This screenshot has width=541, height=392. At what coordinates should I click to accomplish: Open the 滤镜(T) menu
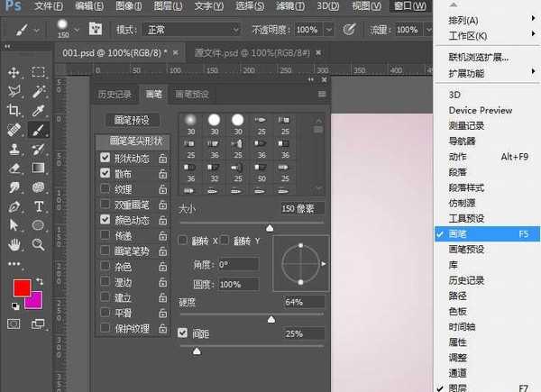coord(289,6)
